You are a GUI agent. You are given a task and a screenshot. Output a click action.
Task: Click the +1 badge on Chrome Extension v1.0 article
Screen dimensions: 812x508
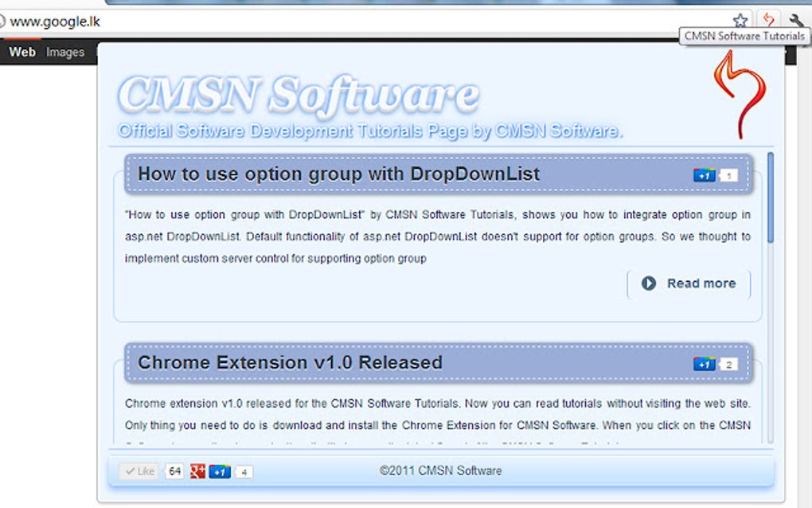click(x=704, y=363)
